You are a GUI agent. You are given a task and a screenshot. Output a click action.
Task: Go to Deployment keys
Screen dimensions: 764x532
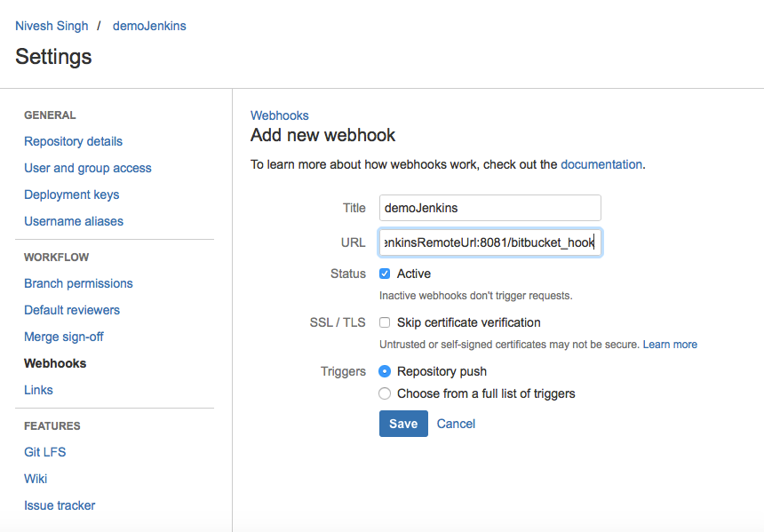[x=71, y=195]
